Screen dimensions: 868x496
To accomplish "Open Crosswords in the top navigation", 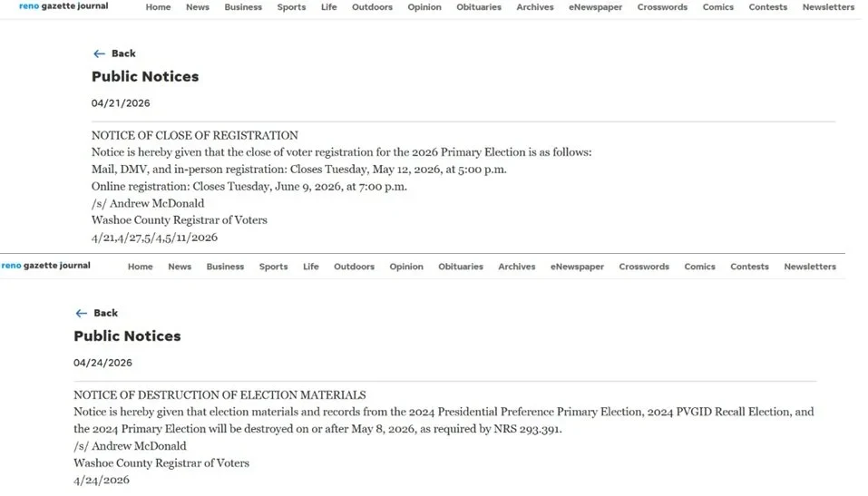I will [x=662, y=7].
